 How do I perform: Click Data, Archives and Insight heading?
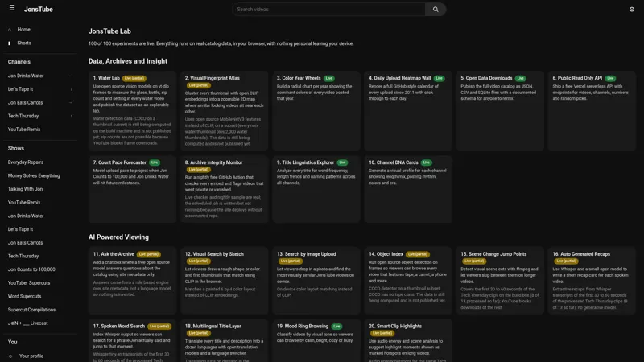click(x=128, y=61)
